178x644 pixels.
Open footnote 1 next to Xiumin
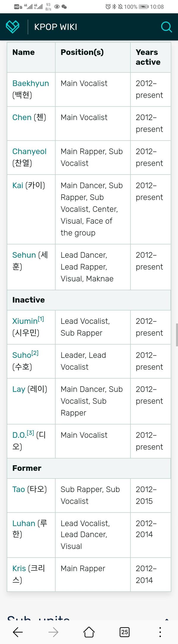point(41,319)
